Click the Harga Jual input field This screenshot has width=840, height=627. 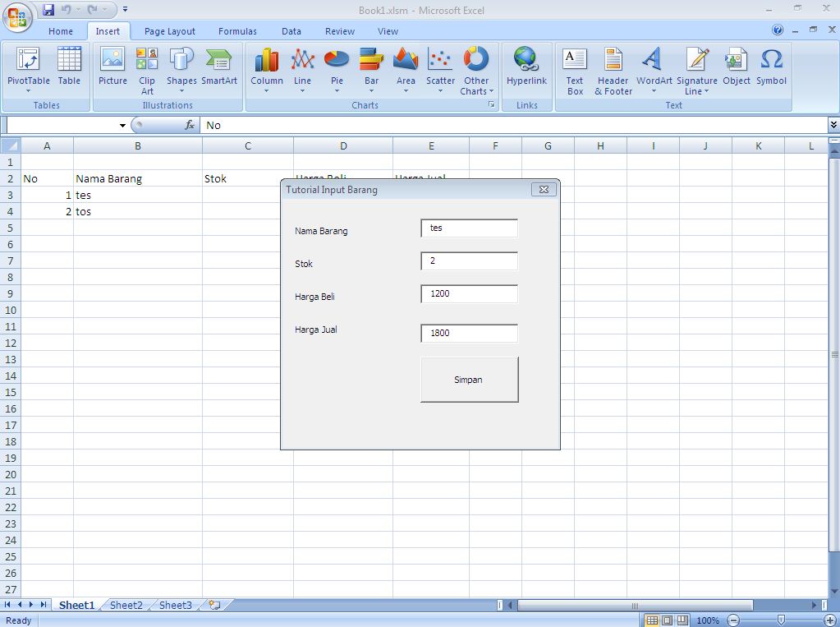click(x=468, y=333)
